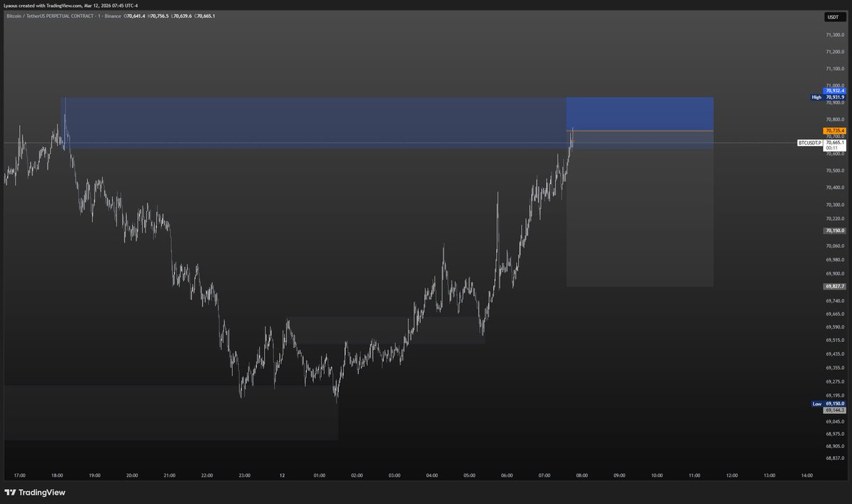Click the orange 70,735.4 entry price label
The image size is (852, 504).
834,131
